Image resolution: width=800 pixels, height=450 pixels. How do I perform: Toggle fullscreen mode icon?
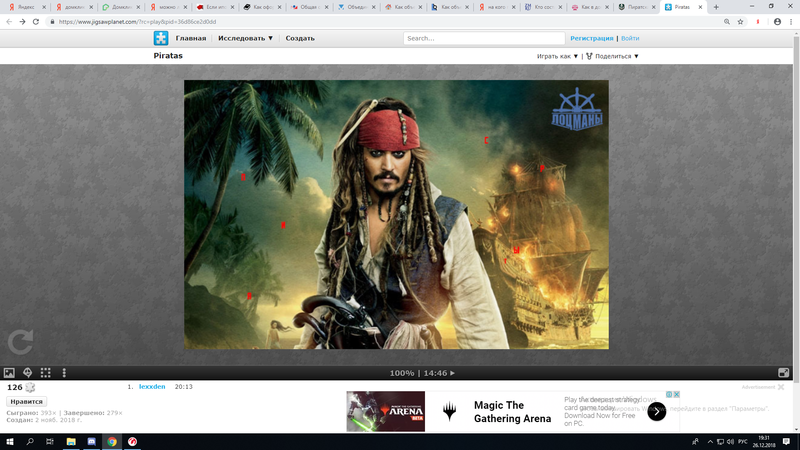[784, 373]
